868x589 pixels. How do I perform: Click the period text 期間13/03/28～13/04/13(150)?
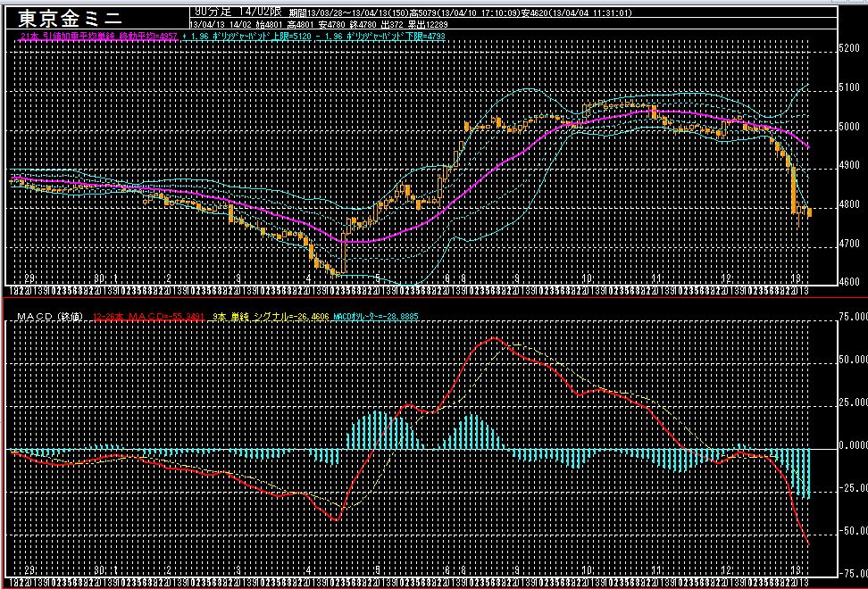tap(349, 12)
